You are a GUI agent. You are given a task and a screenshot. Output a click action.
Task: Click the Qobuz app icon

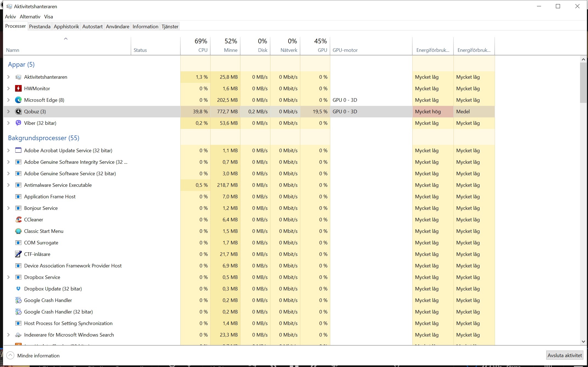click(18, 112)
